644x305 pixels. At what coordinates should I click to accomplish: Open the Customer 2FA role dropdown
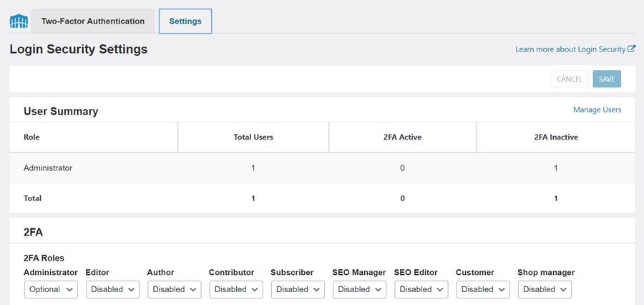483,289
